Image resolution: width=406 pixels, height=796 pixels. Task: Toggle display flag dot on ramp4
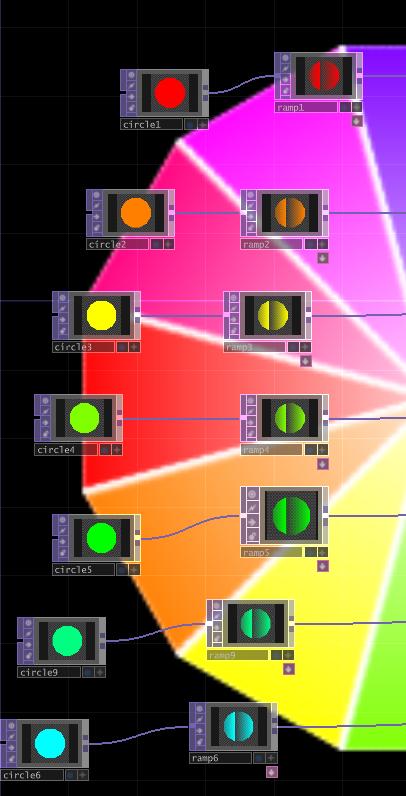pos(311,450)
